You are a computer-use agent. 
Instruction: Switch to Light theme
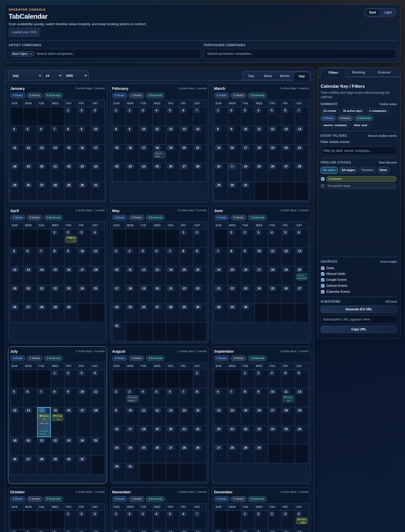(388, 12)
